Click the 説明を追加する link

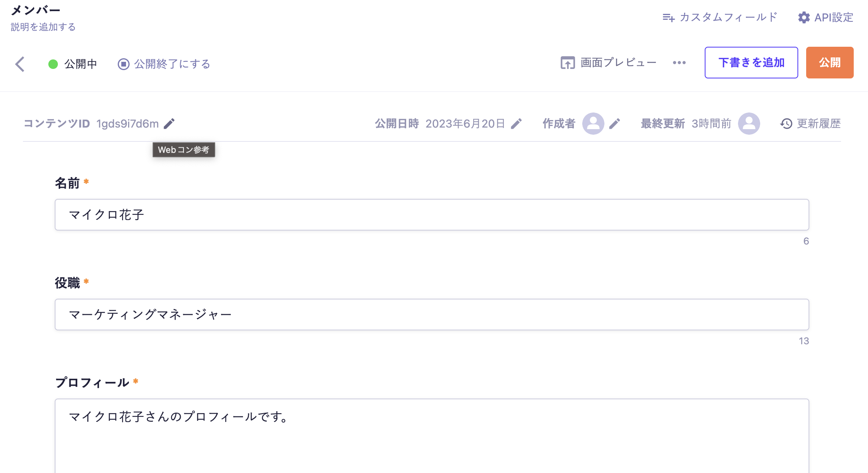point(43,27)
